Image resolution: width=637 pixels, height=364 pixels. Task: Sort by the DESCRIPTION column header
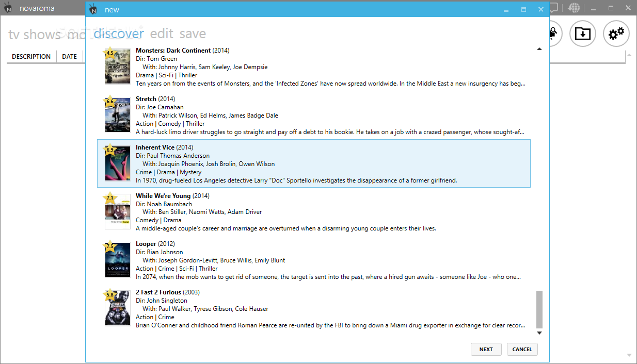(x=31, y=57)
